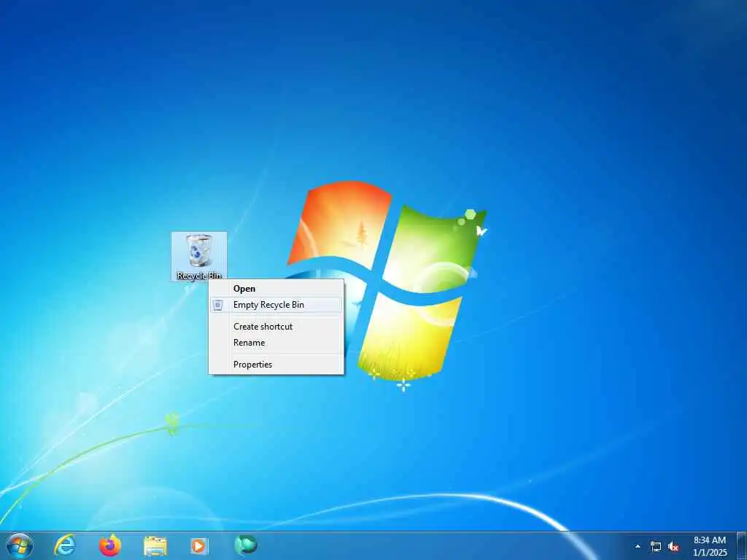
Task: Open Windows Media Player from taskbar
Action: 199,545
